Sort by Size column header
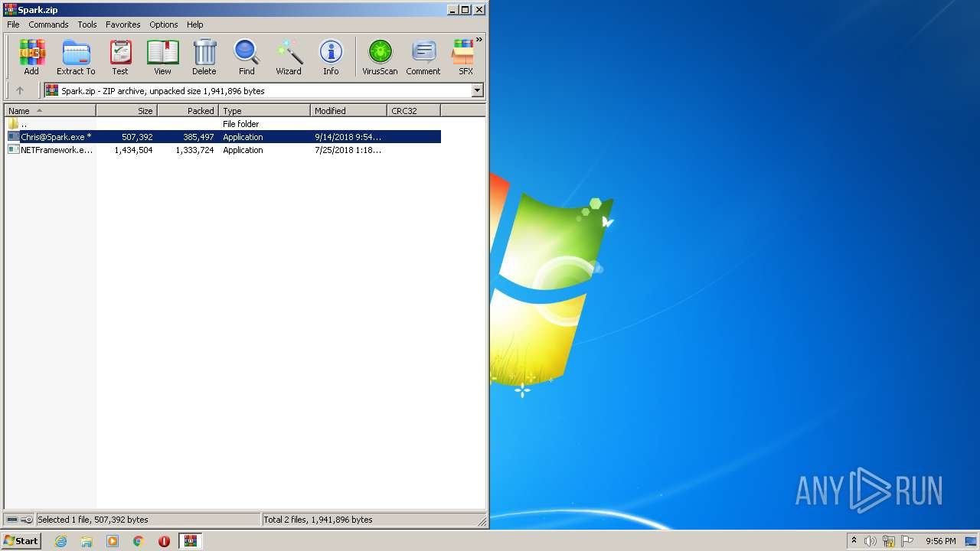Screen dimensions: 980x551 [x=127, y=111]
